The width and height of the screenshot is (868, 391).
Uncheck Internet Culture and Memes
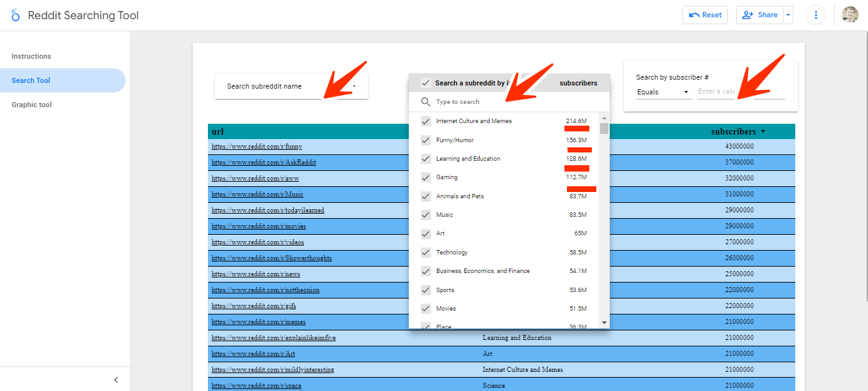tap(426, 121)
